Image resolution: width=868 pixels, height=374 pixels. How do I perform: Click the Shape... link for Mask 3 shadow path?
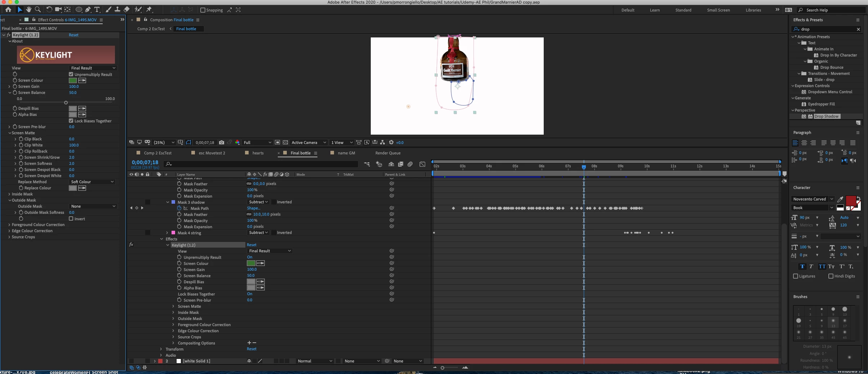click(x=253, y=208)
